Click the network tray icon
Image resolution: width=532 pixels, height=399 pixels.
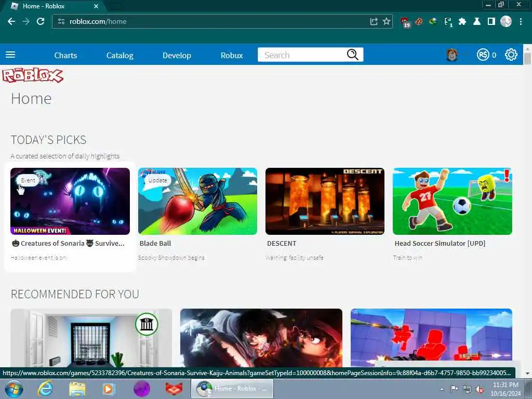[467, 390]
